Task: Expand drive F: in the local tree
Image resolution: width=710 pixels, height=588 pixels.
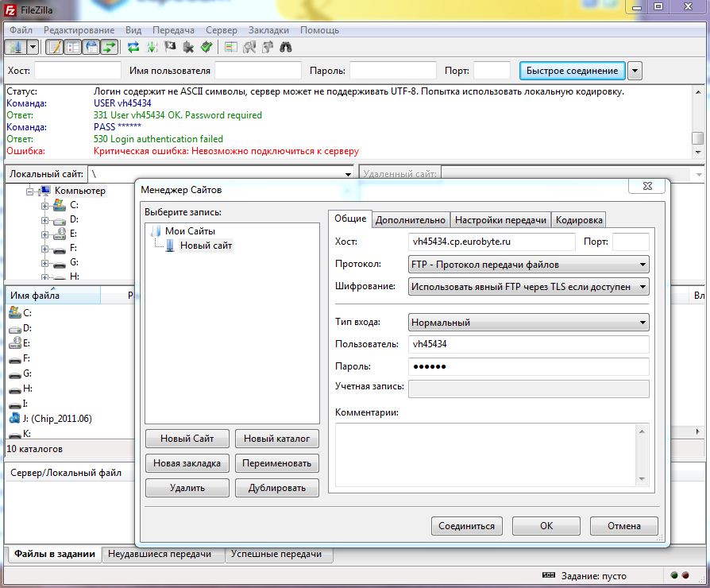Action: coord(44,250)
